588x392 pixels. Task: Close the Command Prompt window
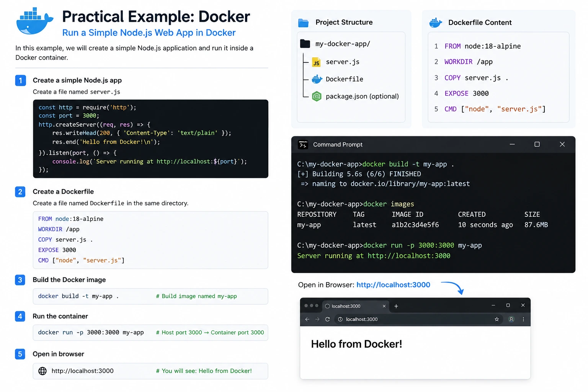coord(562,144)
